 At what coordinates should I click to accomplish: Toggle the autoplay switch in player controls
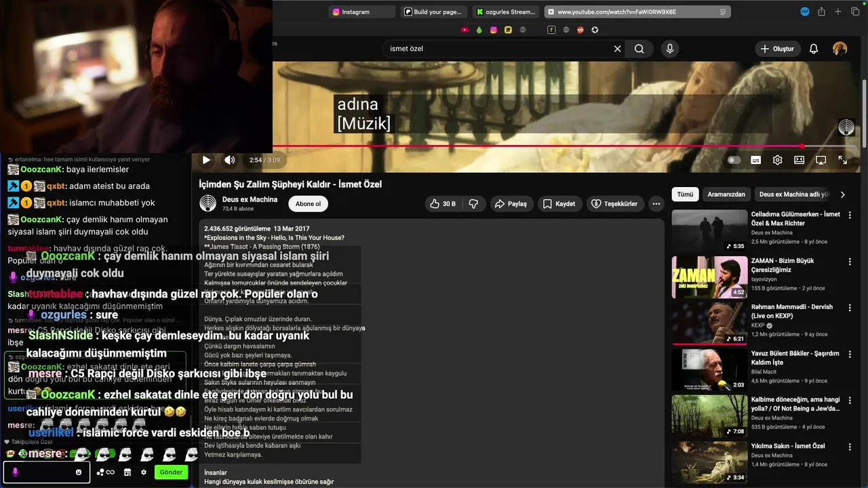734,160
